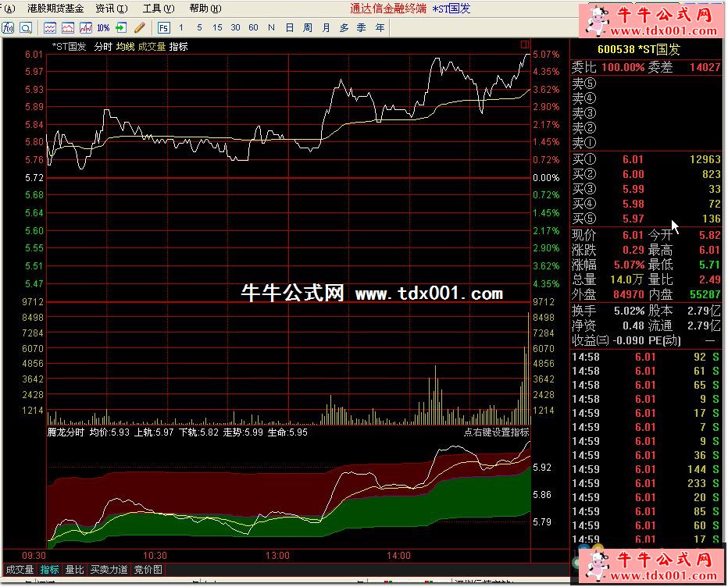This screenshot has width=728, height=587.
Task: Click the 10:30 time marker on axis
Action: point(155,556)
